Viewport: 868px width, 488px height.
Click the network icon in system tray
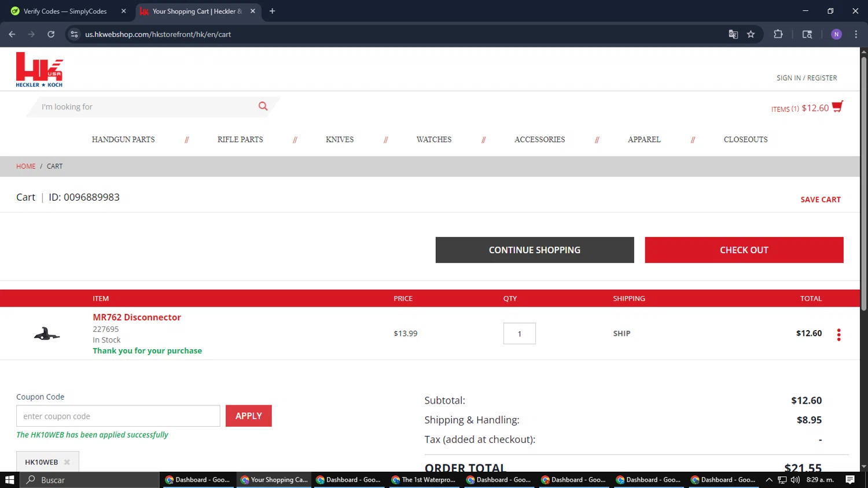[782, 480]
